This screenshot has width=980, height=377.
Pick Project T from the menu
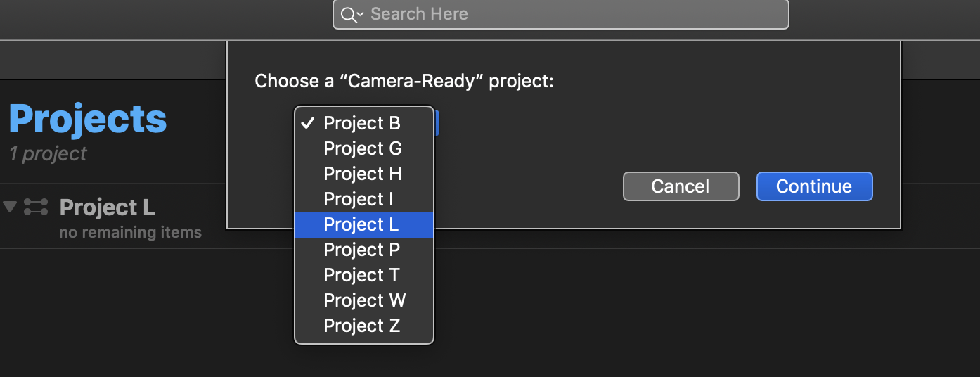tap(361, 275)
